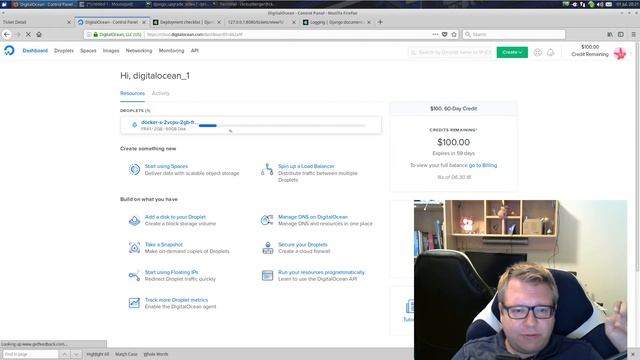Expand the green Create dropdown

click(512, 52)
